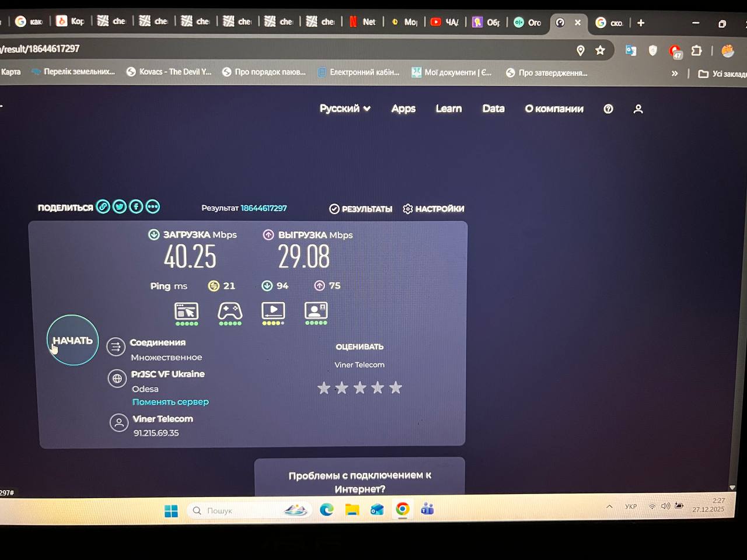Image resolution: width=747 pixels, height=560 pixels.
Task: Open Outlook from the taskbar
Action: tap(377, 509)
